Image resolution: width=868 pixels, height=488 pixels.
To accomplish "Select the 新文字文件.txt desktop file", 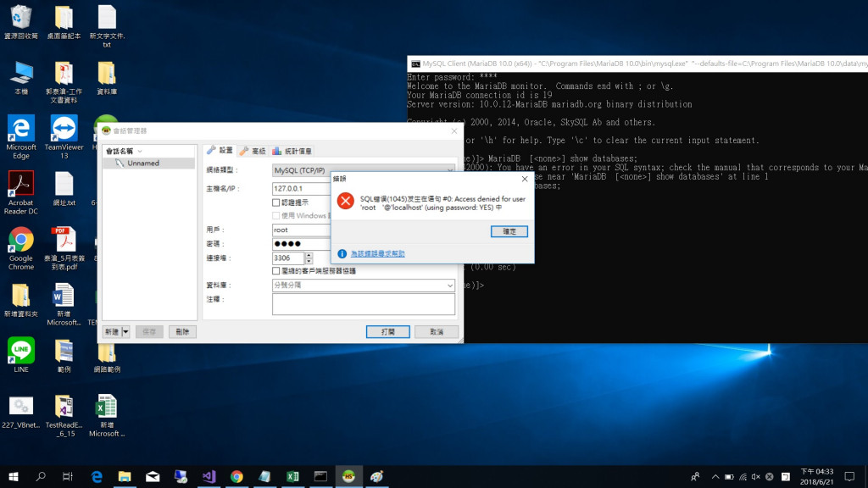I will tap(107, 26).
